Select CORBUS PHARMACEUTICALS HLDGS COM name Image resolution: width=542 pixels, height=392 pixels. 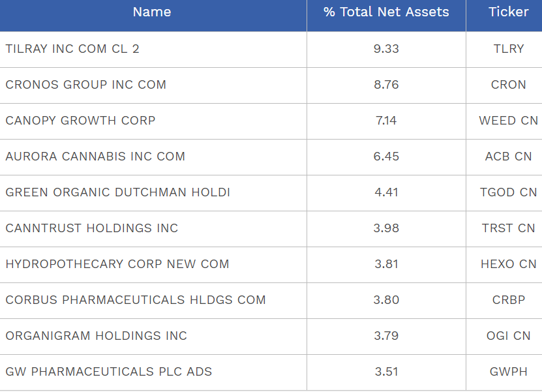point(136,300)
